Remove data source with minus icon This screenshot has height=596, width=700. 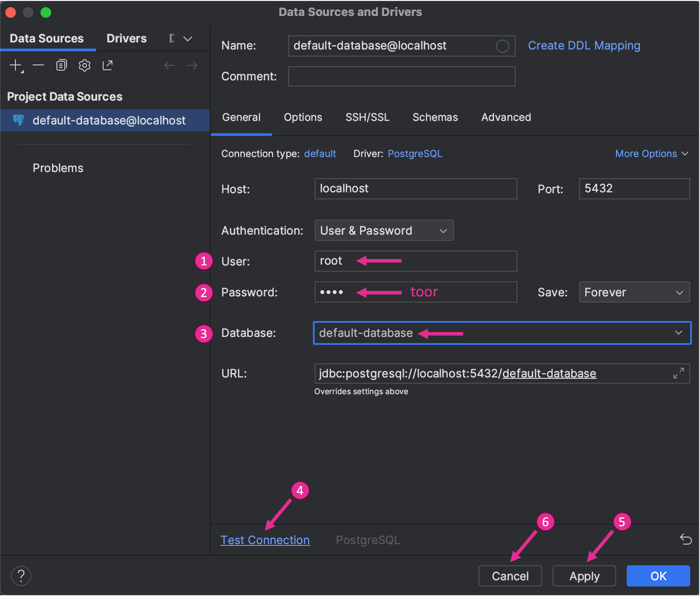pos(38,65)
